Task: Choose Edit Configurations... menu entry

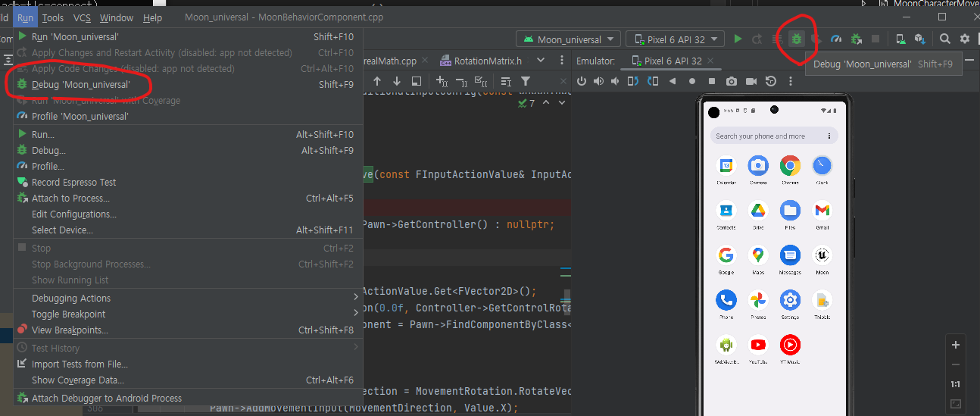Action: click(x=188, y=214)
